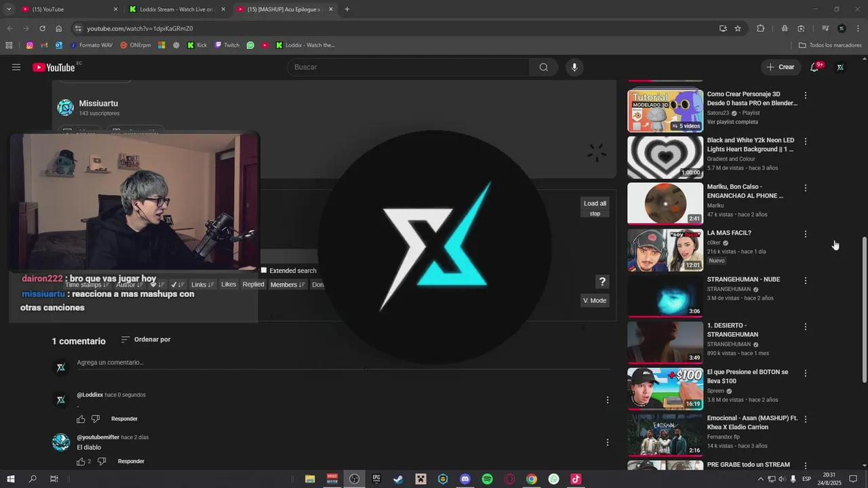Open Discord from the taskbar
This screenshot has height=488, width=868.
pos(465,479)
